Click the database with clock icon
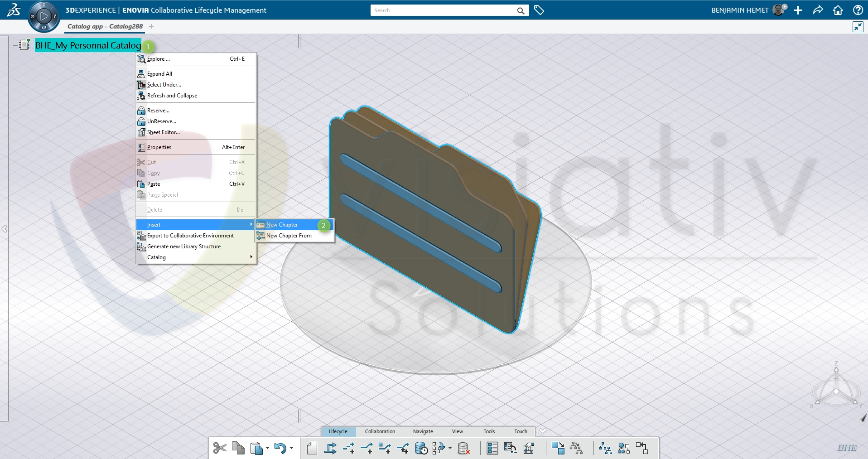The height and width of the screenshot is (459, 868). pyautogui.click(x=421, y=448)
